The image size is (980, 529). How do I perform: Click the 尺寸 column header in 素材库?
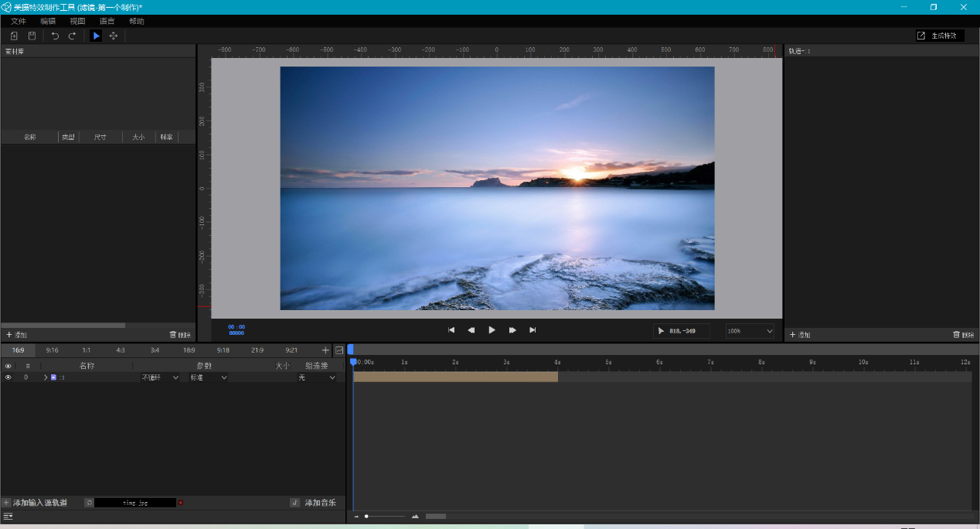point(100,137)
